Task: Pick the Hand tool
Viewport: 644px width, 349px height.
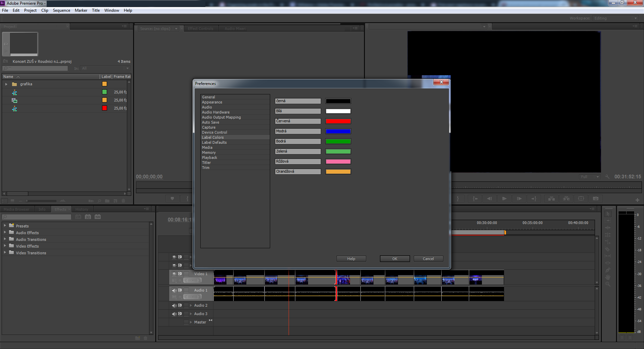Action: pyautogui.click(x=607, y=277)
